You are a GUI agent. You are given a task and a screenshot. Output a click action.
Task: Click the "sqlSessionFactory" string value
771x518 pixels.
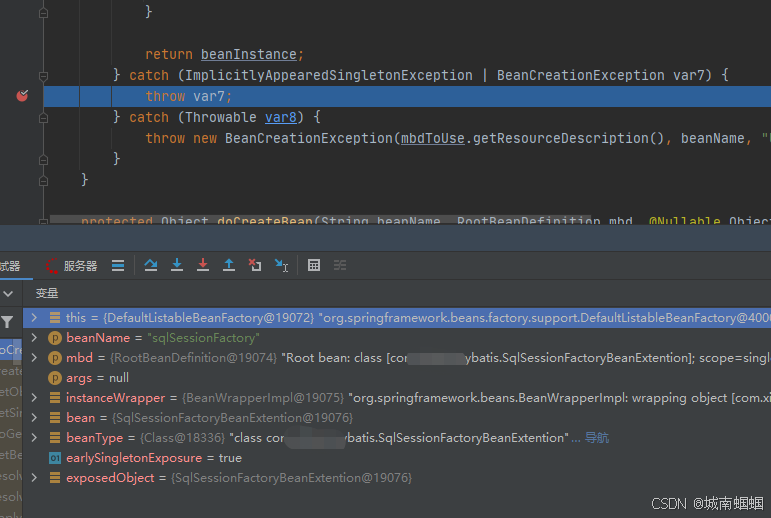point(204,338)
